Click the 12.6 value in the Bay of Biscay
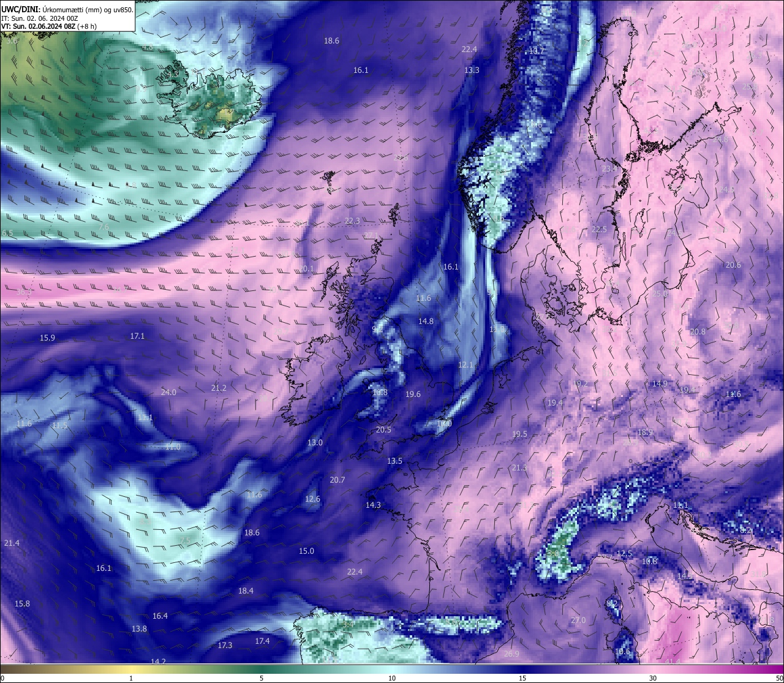The image size is (784, 683). [x=312, y=499]
